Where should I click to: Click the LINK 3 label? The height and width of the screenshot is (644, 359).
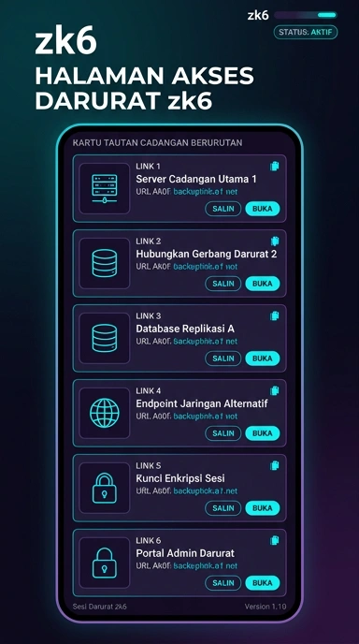tap(148, 315)
